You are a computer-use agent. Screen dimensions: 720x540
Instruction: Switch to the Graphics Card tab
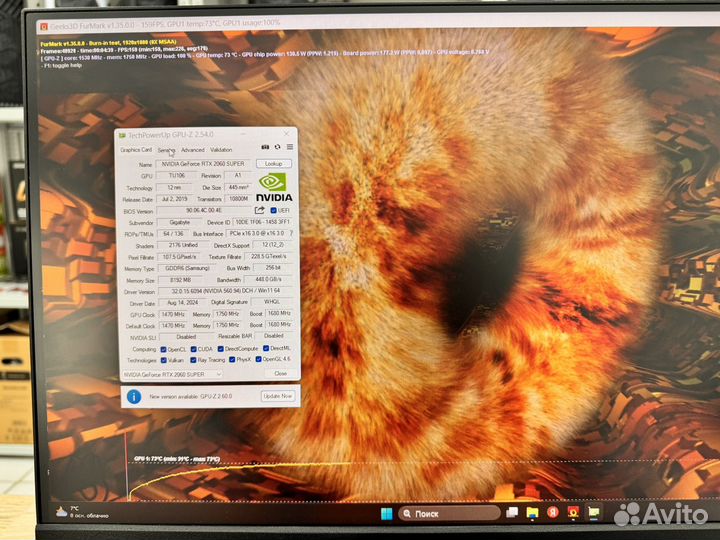coord(136,150)
